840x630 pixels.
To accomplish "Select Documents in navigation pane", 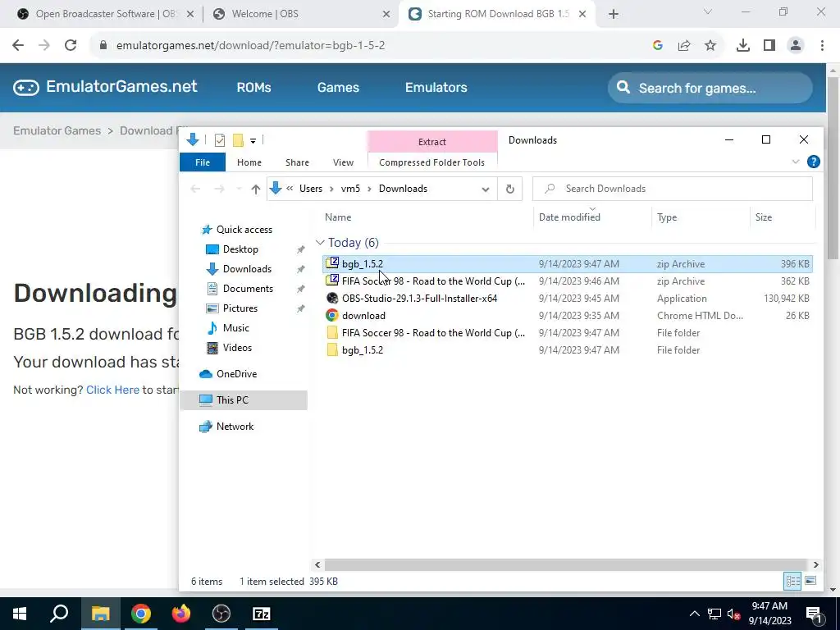I will pos(248,289).
